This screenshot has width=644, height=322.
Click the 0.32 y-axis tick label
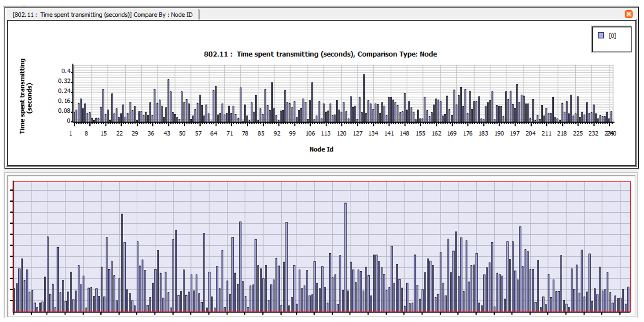click(x=64, y=81)
